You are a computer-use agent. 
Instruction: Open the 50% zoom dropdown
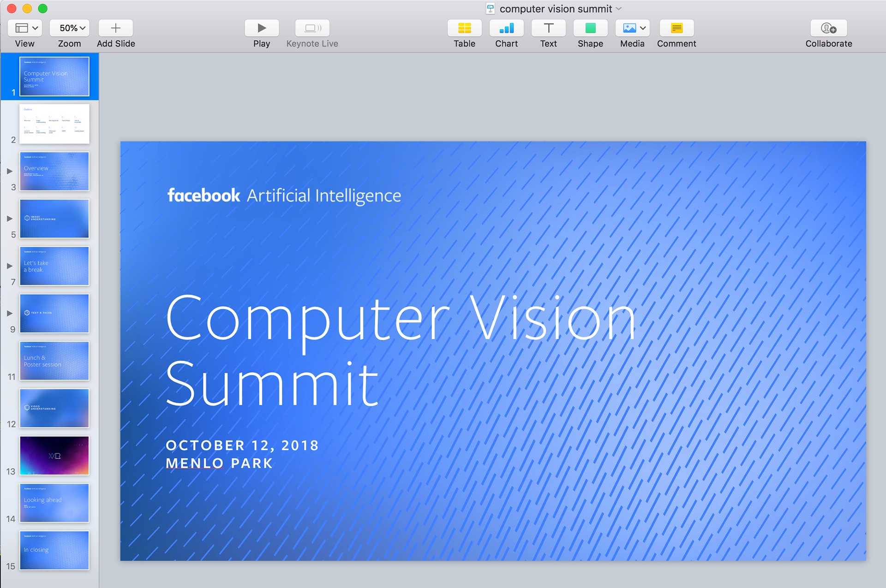(x=69, y=28)
